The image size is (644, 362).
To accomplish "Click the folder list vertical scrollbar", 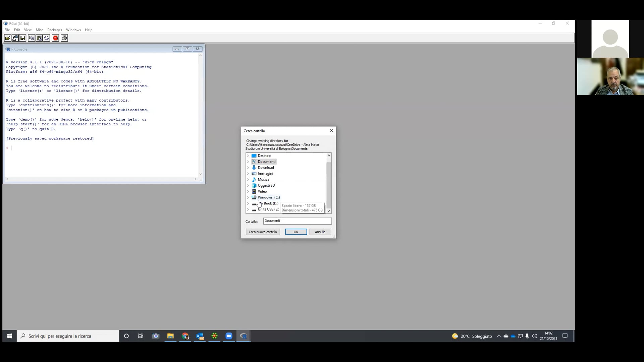I will pyautogui.click(x=329, y=183).
